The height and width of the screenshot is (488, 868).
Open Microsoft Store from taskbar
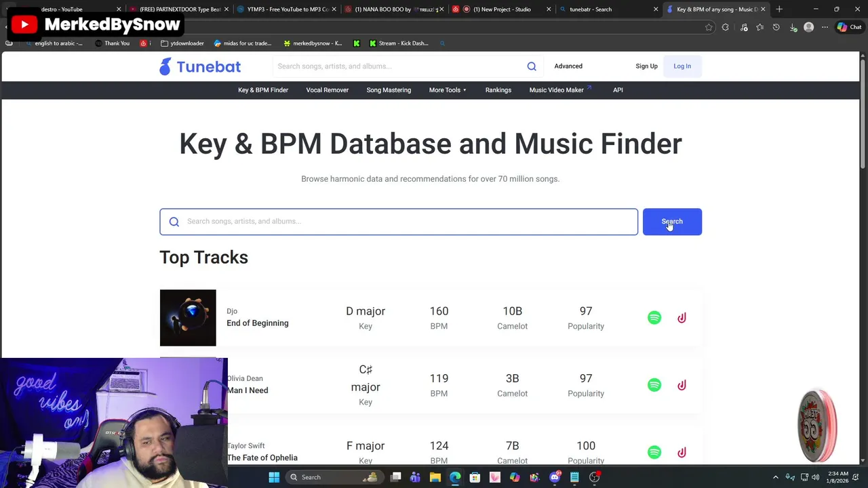coord(475,477)
